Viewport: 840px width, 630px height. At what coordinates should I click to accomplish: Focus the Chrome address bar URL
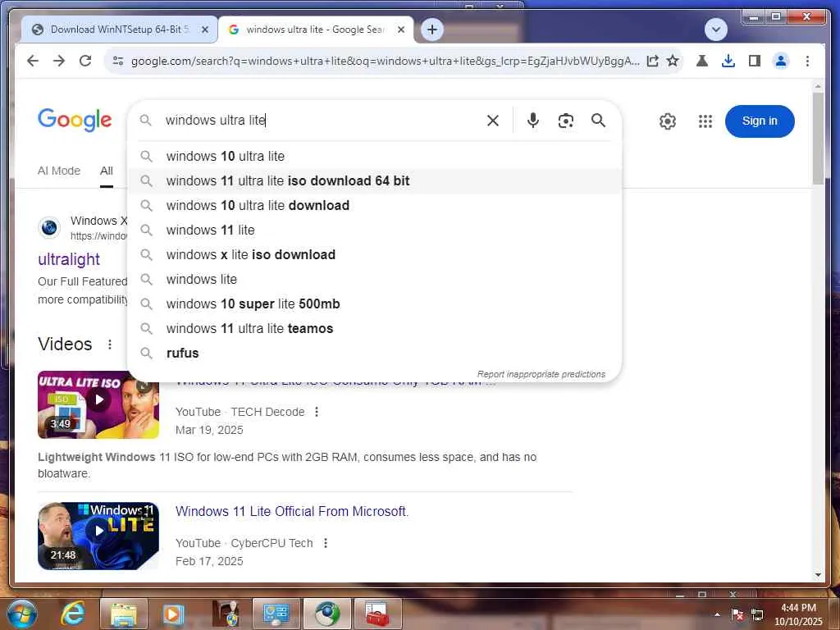pyautogui.click(x=385, y=61)
